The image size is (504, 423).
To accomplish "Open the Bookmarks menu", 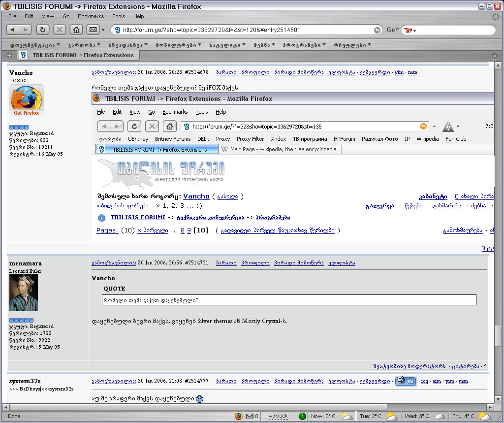I will 91,16.
